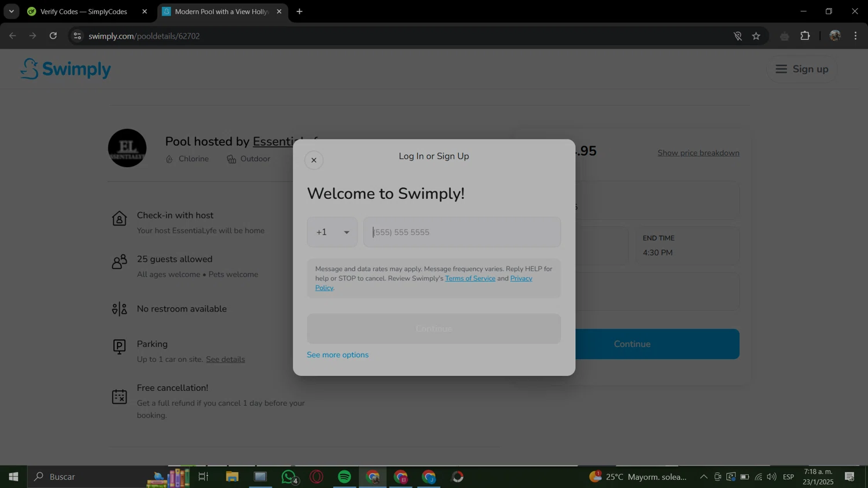The height and width of the screenshot is (488, 868).
Task: Open the Terms of Service link
Action: (470, 278)
